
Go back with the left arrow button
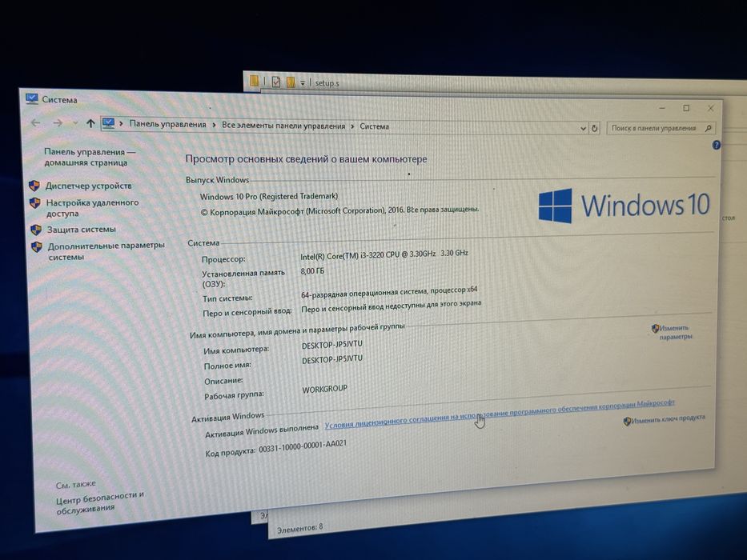click(x=36, y=122)
